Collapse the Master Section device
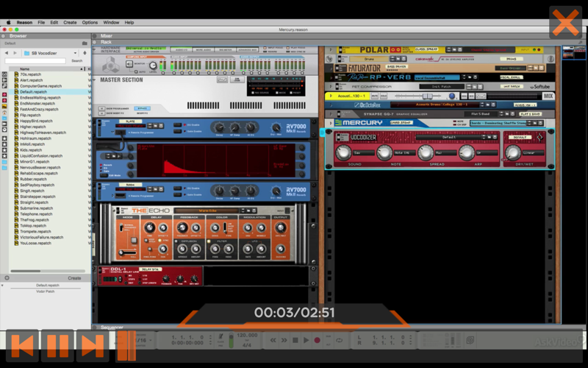Image resolution: width=588 pixels, height=368 pixels. (96, 79)
